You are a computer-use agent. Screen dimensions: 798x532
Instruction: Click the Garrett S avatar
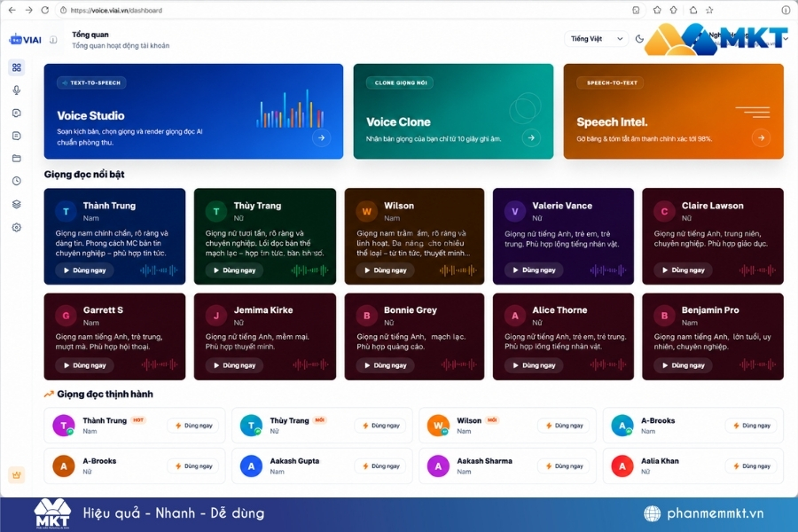point(66,316)
